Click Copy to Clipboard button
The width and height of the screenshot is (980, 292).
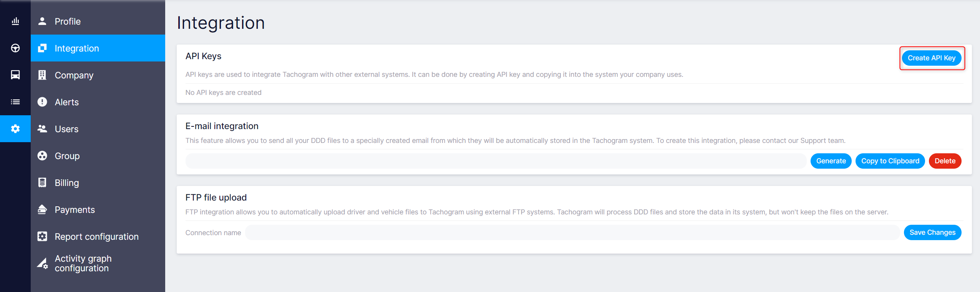[x=890, y=161]
